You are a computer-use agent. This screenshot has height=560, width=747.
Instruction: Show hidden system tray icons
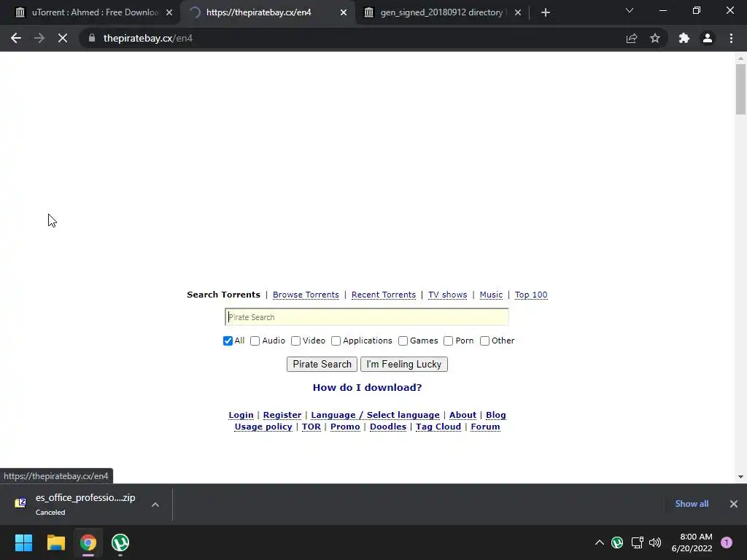click(x=600, y=542)
